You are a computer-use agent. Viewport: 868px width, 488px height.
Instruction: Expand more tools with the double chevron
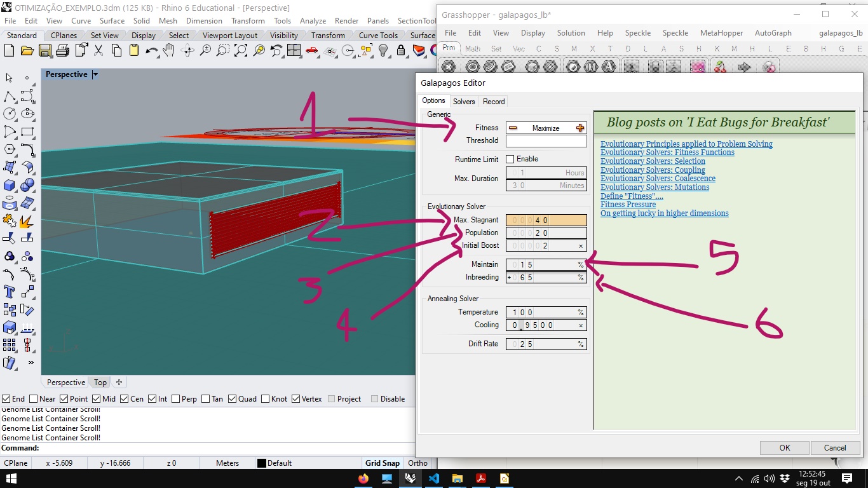coord(31,363)
